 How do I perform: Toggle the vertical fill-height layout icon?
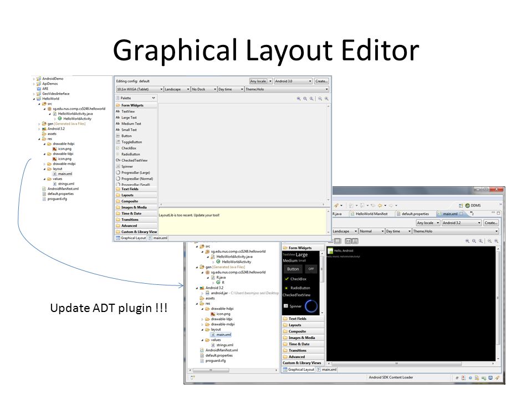355,241
